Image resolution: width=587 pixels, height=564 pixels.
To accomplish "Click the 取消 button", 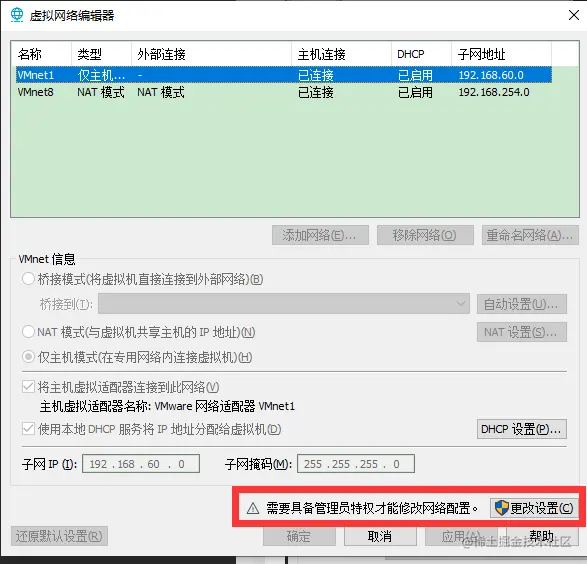I will point(380,536).
